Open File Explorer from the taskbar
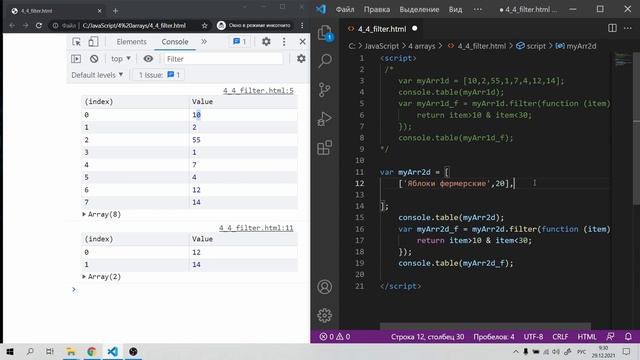The height and width of the screenshot is (360, 640). click(x=71, y=351)
